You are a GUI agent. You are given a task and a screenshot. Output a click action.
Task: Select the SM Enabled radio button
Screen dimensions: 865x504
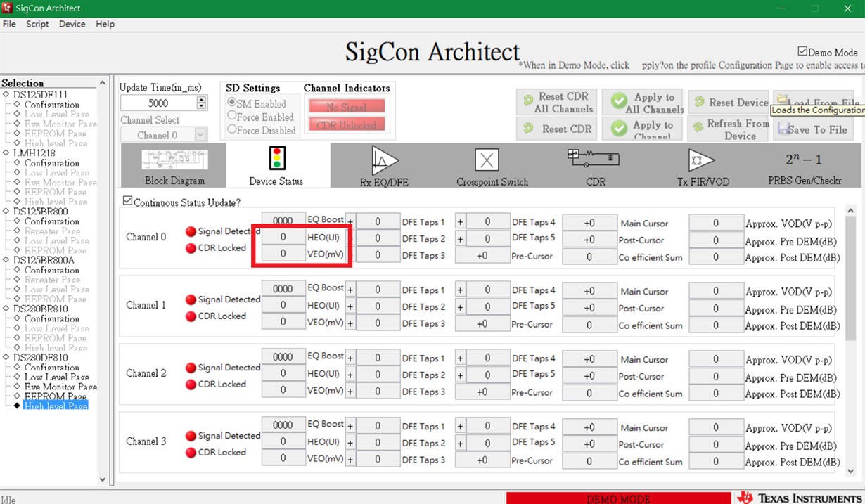[x=232, y=103]
